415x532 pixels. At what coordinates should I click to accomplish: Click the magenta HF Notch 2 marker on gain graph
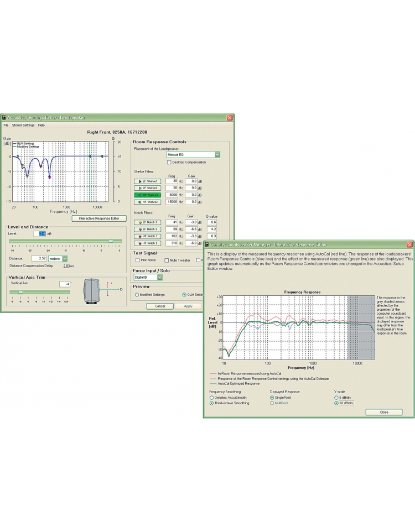coord(50,177)
